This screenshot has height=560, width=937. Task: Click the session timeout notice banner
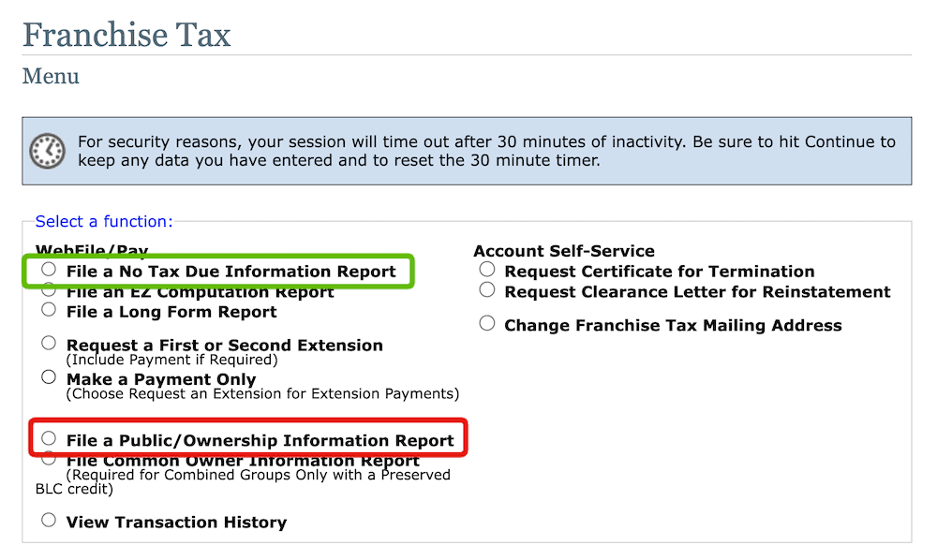468,150
